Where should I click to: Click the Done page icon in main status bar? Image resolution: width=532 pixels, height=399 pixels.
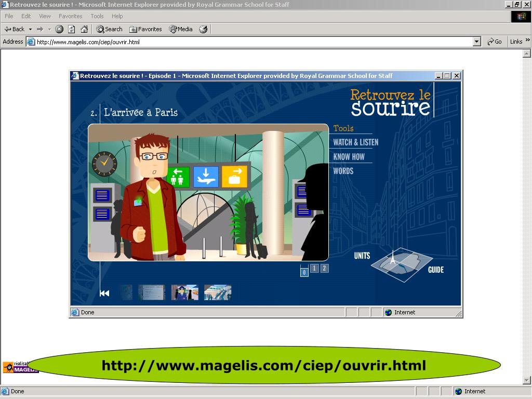(x=5, y=391)
